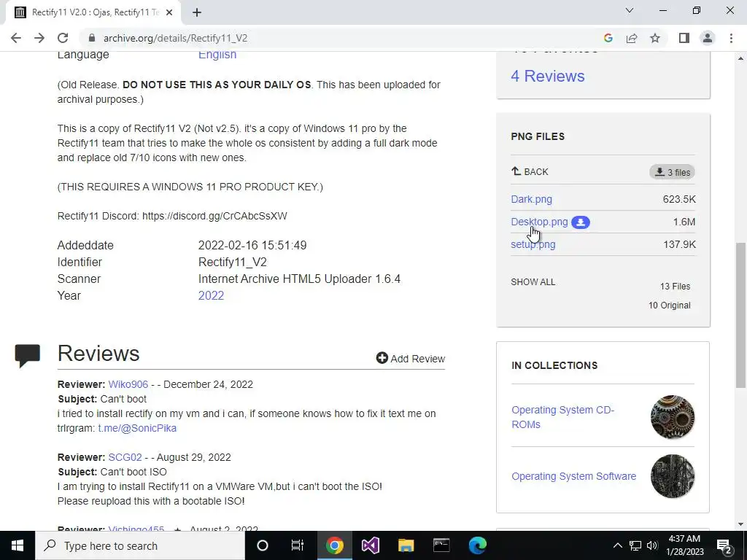Click the 2022 year link
Screen dimensions: 747x560
(211, 296)
